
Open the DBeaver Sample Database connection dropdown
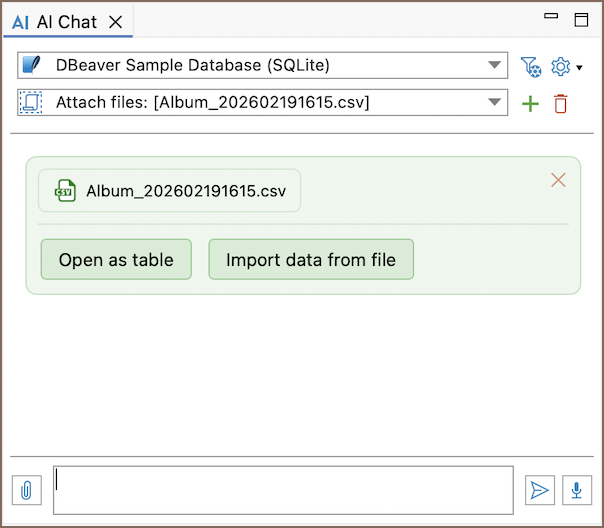(494, 66)
